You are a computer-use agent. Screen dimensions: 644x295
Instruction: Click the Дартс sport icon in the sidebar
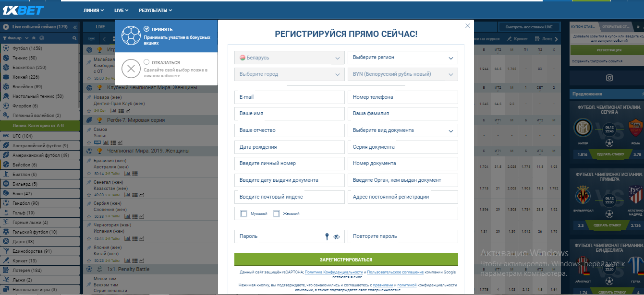coord(6,242)
